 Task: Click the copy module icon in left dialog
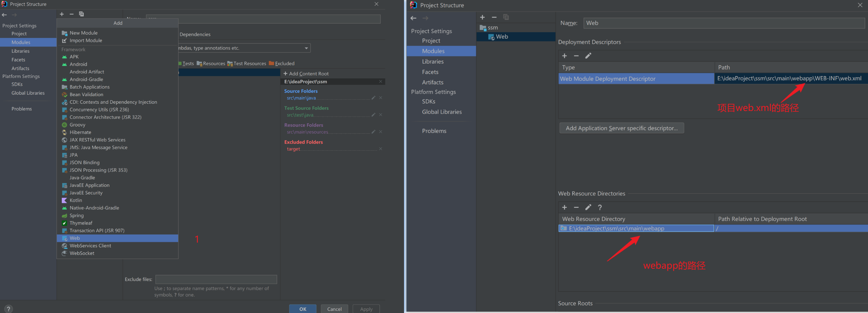coord(81,14)
